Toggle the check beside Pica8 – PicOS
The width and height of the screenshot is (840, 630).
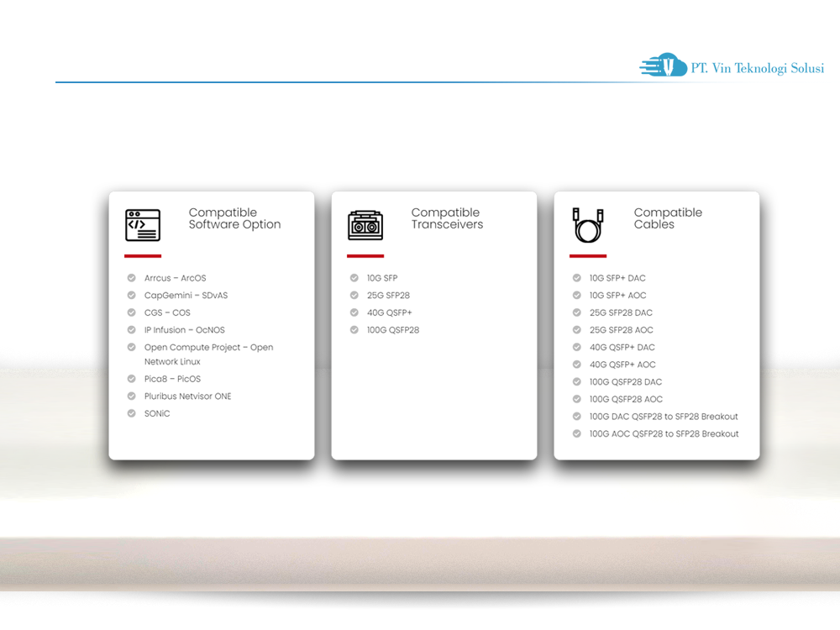tap(131, 379)
